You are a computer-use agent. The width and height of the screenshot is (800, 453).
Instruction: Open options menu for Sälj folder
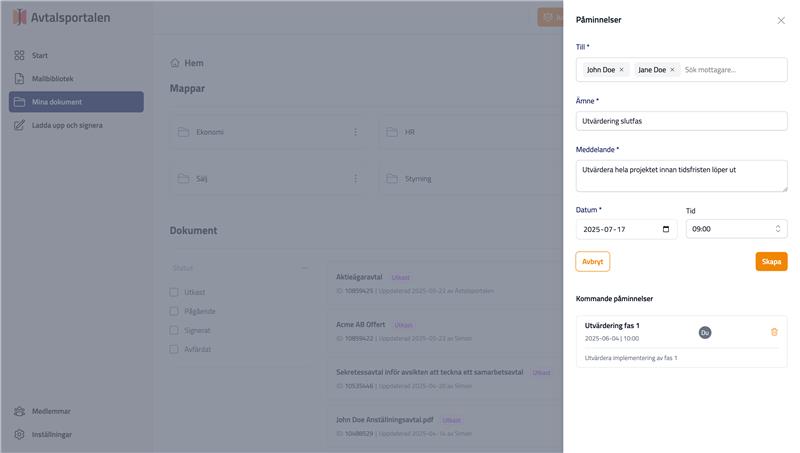(x=355, y=179)
